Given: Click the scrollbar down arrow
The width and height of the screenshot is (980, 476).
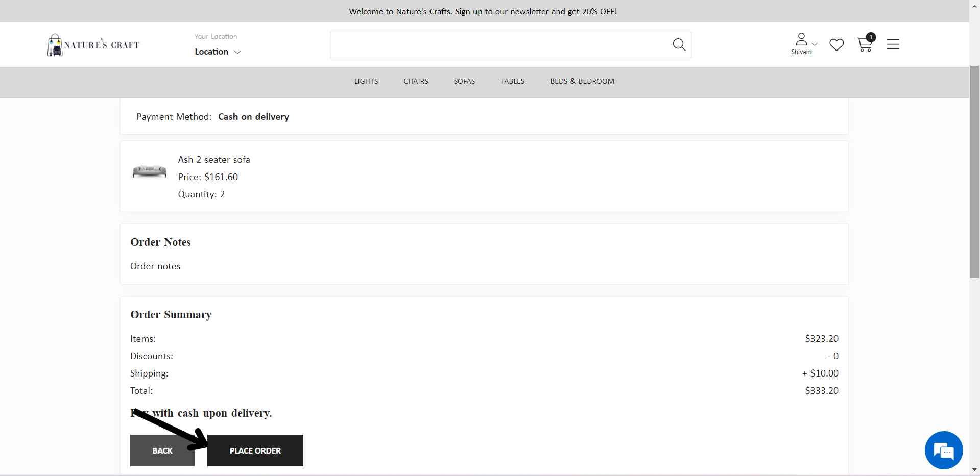Looking at the screenshot, I should [974, 470].
